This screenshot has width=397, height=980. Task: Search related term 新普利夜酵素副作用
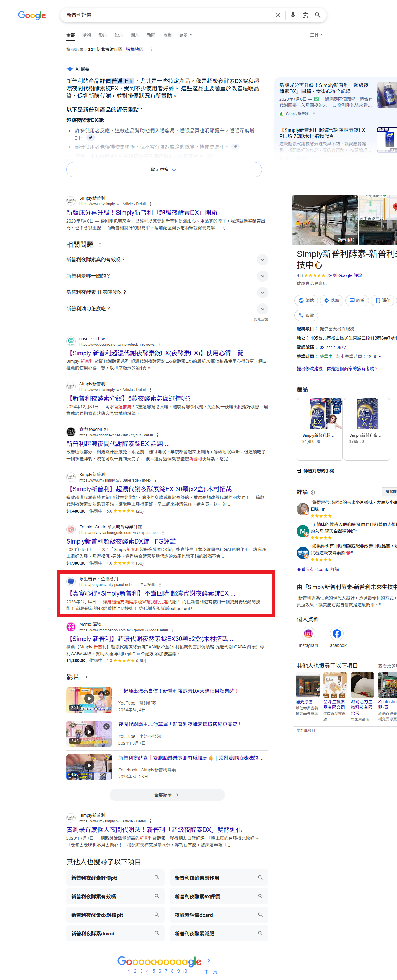coord(219,878)
